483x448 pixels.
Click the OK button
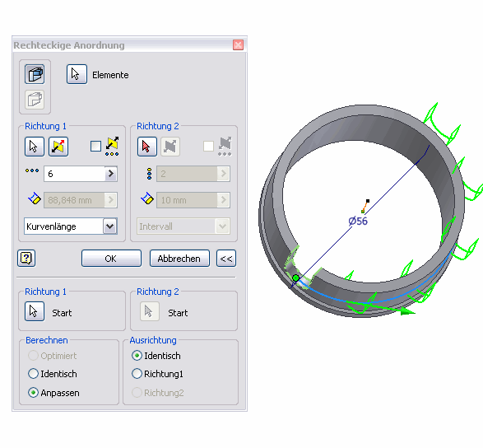[111, 259]
